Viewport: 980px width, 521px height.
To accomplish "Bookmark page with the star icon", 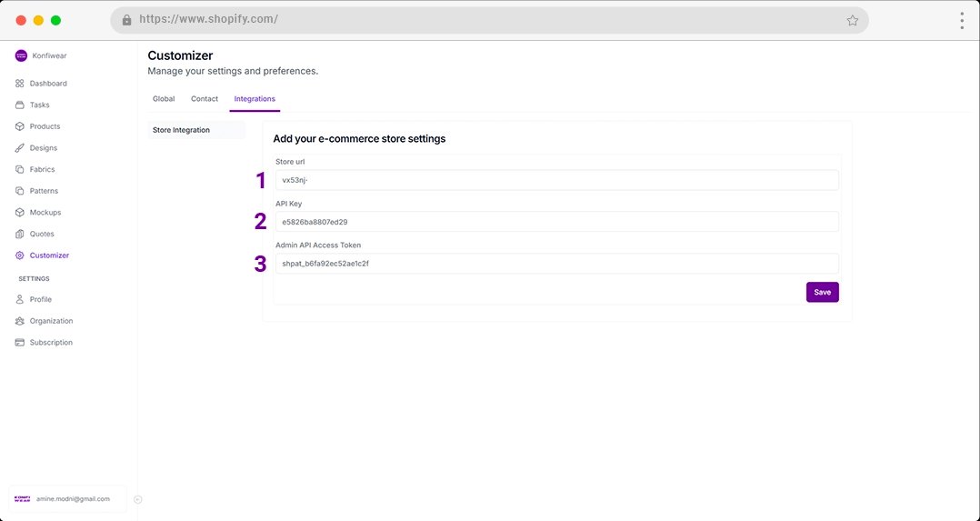I will pyautogui.click(x=852, y=20).
